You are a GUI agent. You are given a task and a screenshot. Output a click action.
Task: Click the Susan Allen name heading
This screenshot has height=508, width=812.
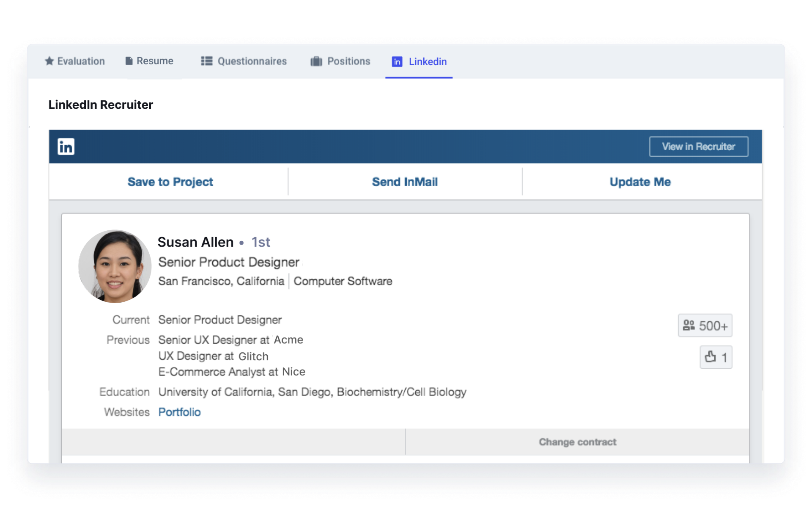[195, 242]
